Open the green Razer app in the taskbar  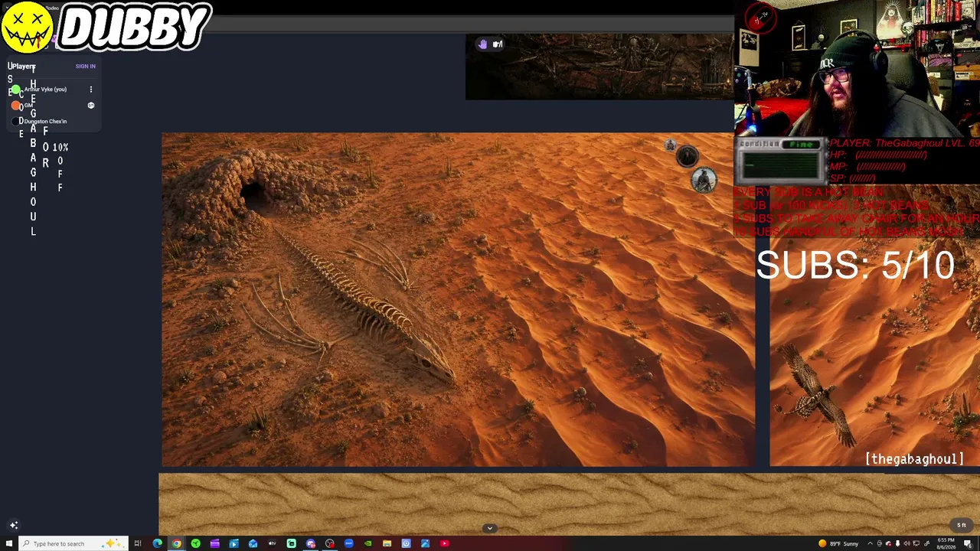pyautogui.click(x=195, y=543)
